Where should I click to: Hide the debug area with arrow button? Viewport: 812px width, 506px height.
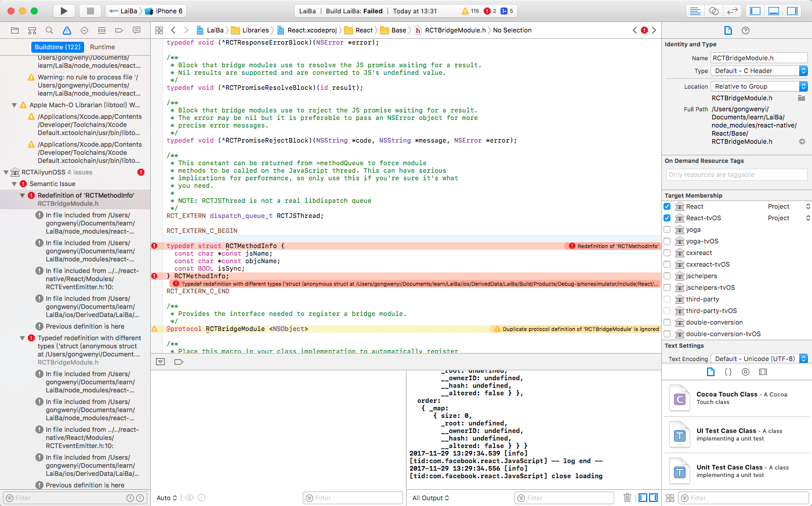click(161, 362)
